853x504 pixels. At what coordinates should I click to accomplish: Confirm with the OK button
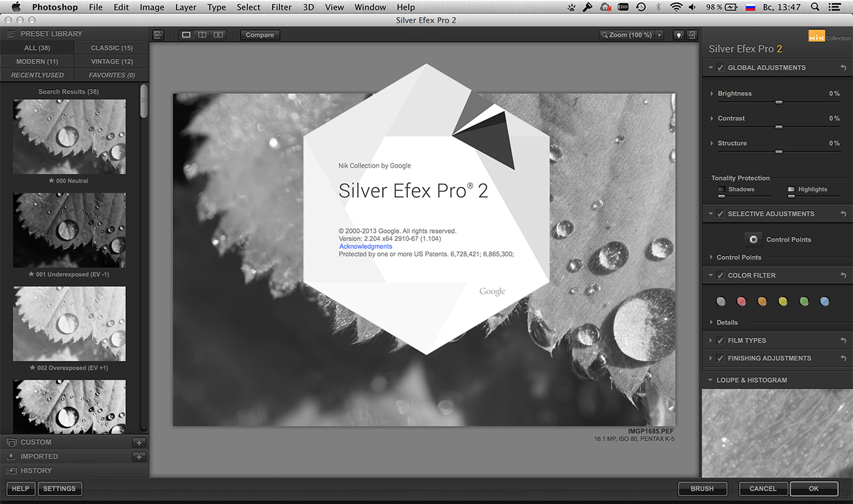coord(814,489)
